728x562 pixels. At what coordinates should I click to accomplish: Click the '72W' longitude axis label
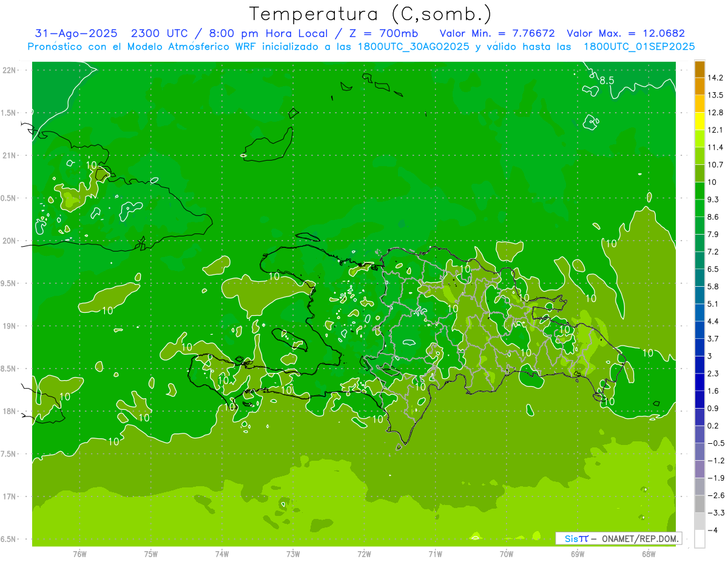(364, 554)
